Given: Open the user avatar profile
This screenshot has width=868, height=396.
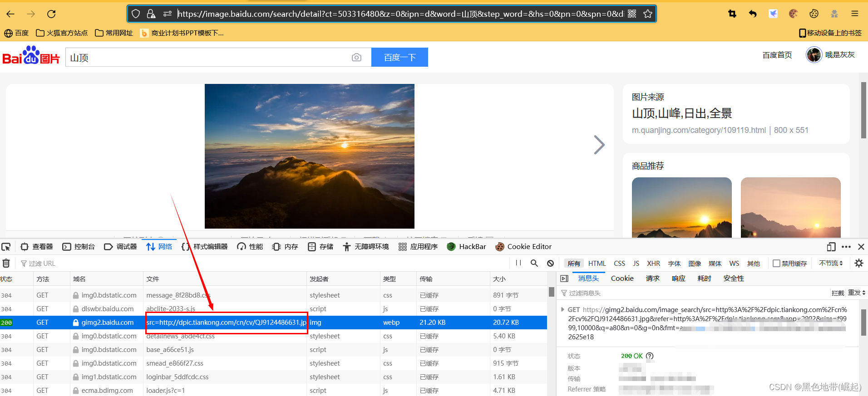Looking at the screenshot, I should click(814, 55).
